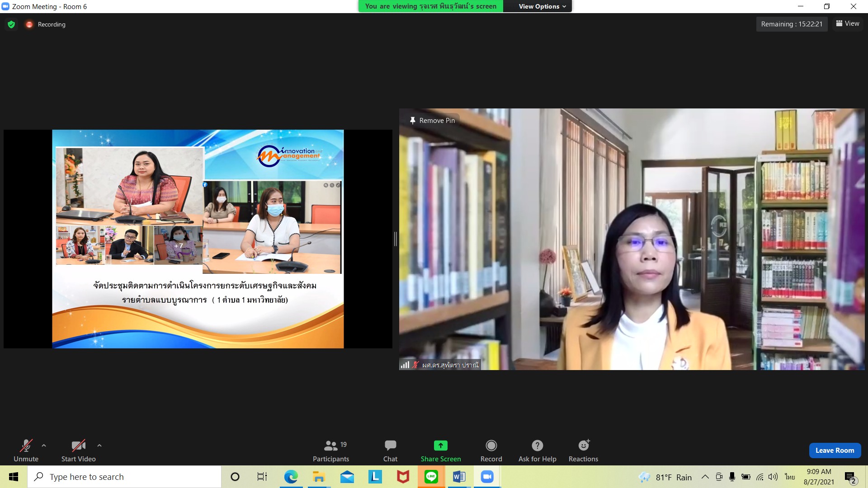Remove Pin from the speaker video
The height and width of the screenshot is (488, 868).
(x=432, y=121)
